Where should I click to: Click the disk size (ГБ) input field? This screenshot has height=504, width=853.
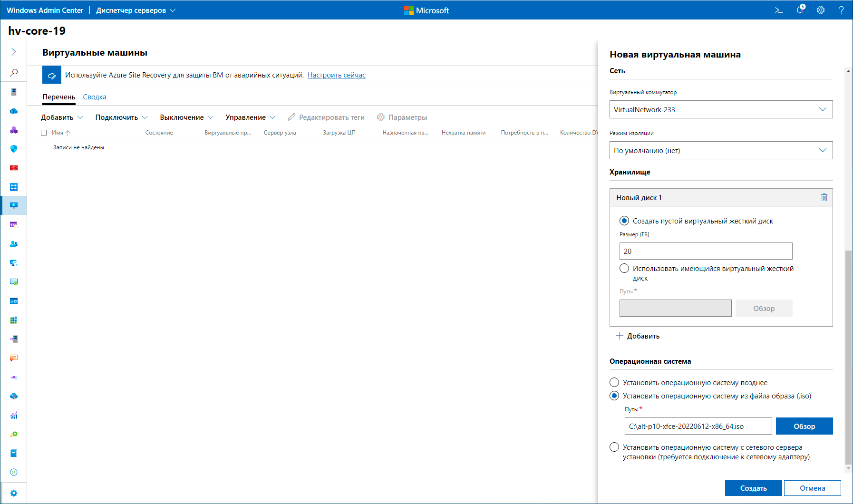click(706, 251)
